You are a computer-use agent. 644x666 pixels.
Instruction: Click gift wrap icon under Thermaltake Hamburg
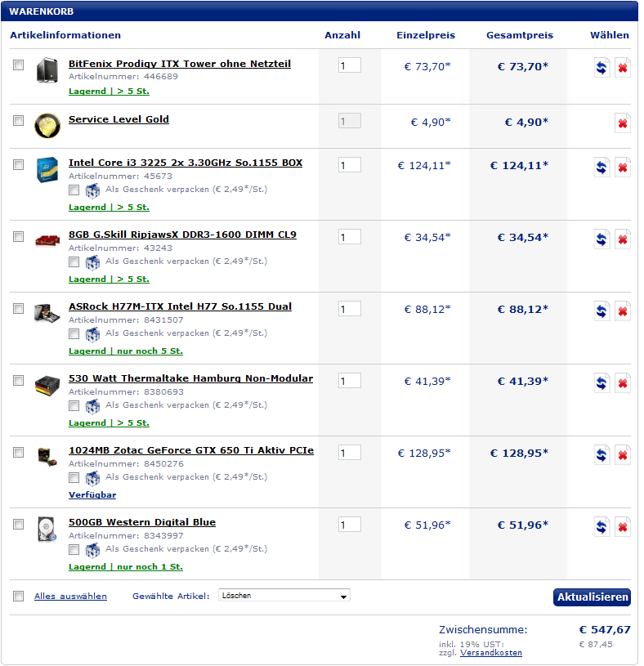coord(92,406)
